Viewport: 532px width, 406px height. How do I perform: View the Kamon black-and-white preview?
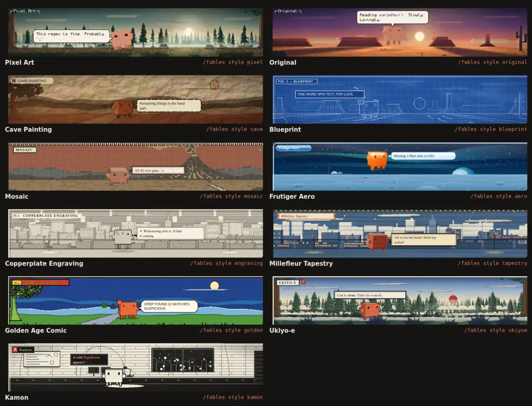(x=135, y=367)
